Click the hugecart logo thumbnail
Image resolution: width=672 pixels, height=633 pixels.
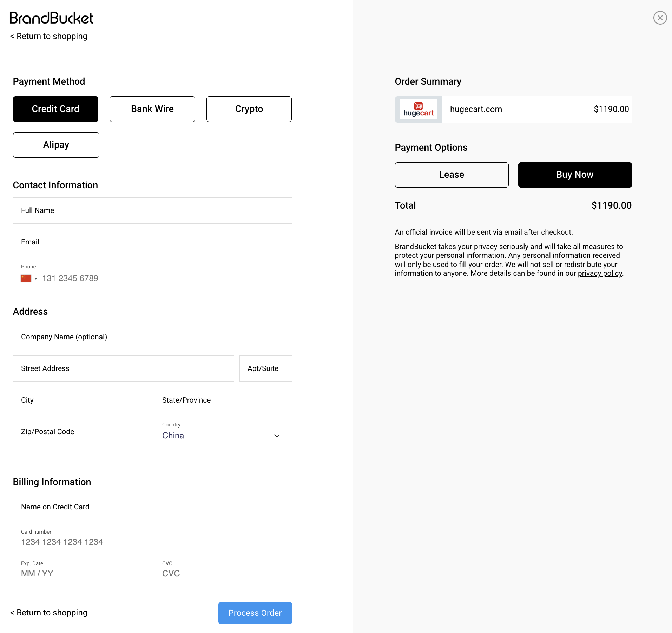[419, 109]
